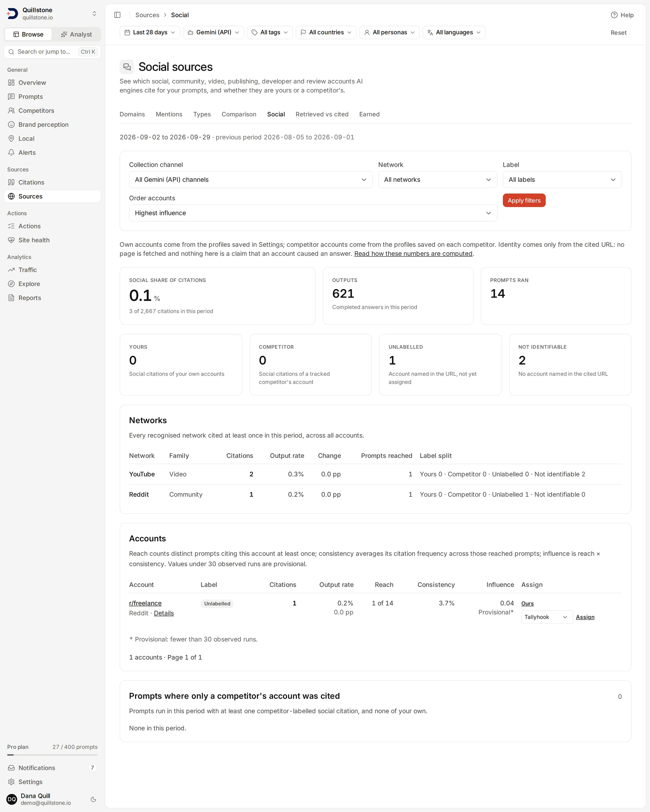The width and height of the screenshot is (650, 812).
Task: Switch to the Mentions tab
Action: 169,114
